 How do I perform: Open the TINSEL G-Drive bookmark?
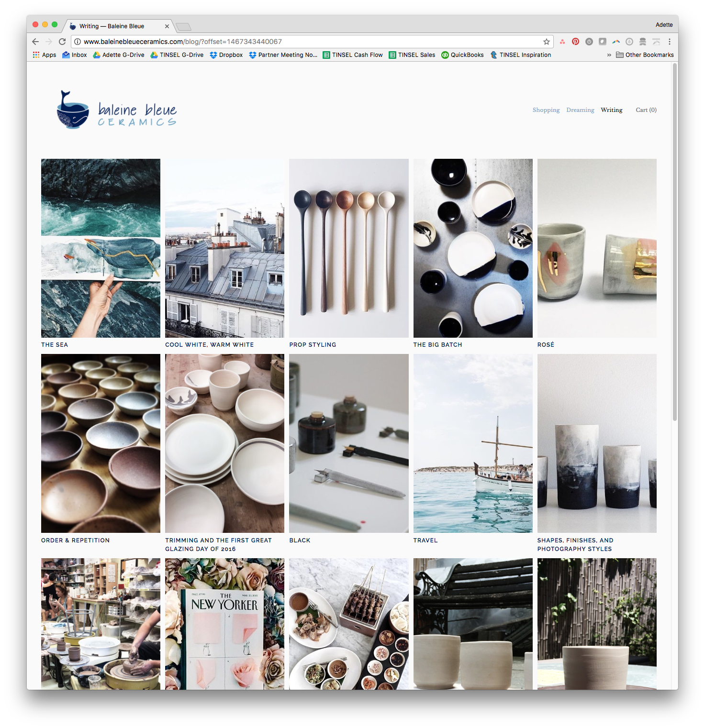(x=177, y=55)
